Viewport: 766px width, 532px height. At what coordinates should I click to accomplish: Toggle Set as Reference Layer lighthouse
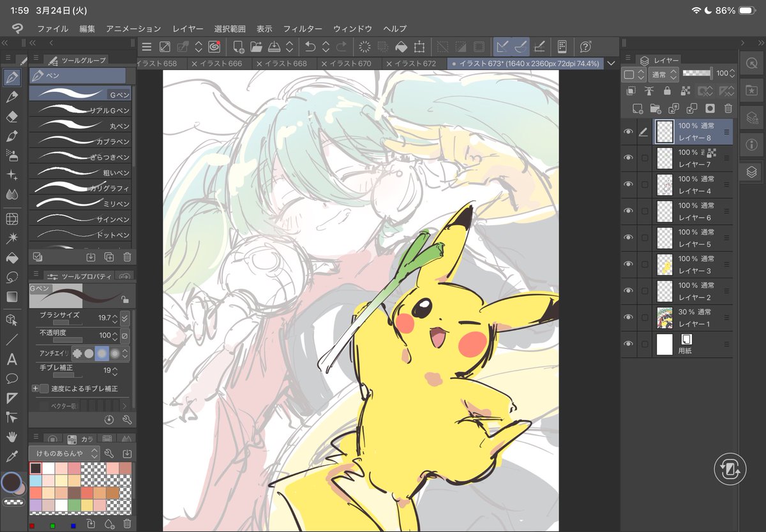point(650,91)
